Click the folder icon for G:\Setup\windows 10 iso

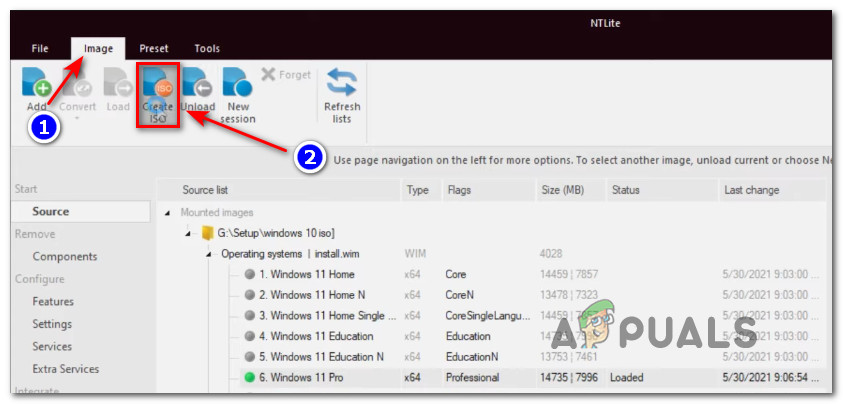tap(207, 233)
